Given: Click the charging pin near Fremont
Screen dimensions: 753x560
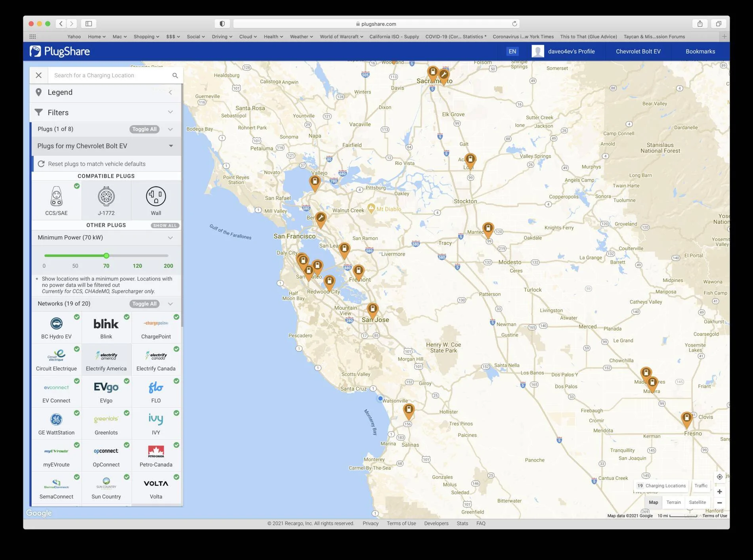Looking at the screenshot, I should (x=358, y=272).
